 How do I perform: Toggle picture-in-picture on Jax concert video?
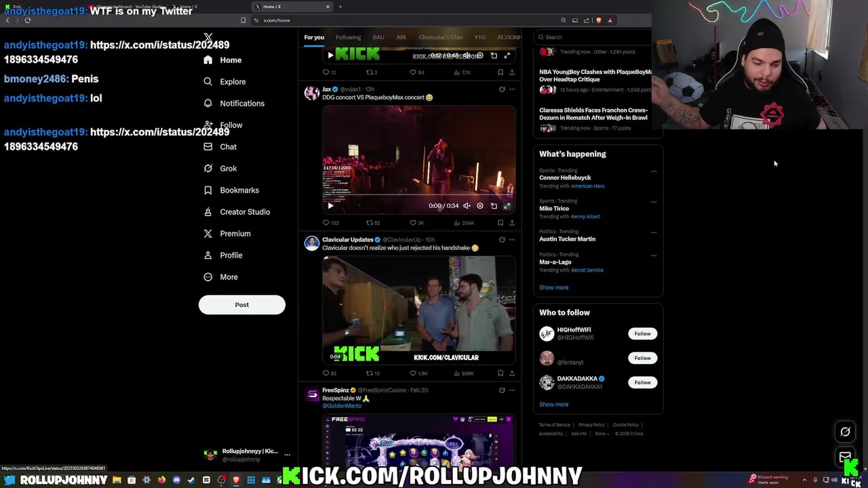tap(494, 206)
